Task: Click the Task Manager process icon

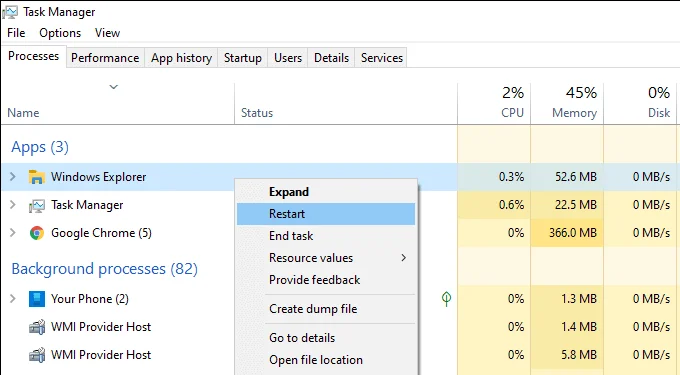Action: point(36,205)
